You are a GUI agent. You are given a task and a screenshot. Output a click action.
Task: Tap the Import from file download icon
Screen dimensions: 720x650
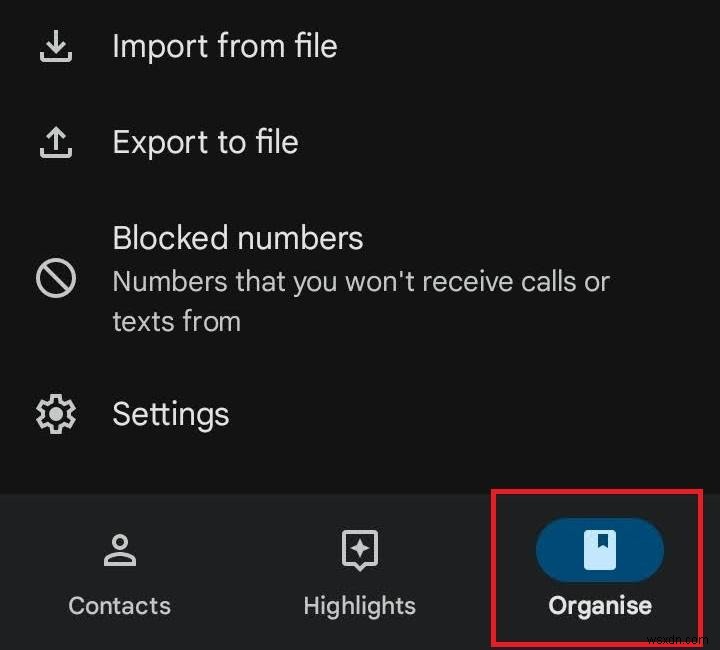(x=56, y=46)
